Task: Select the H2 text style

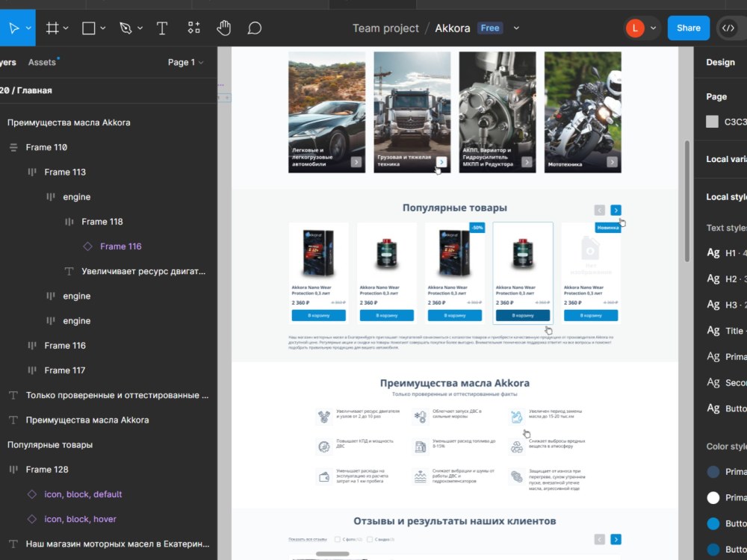Action: click(727, 279)
